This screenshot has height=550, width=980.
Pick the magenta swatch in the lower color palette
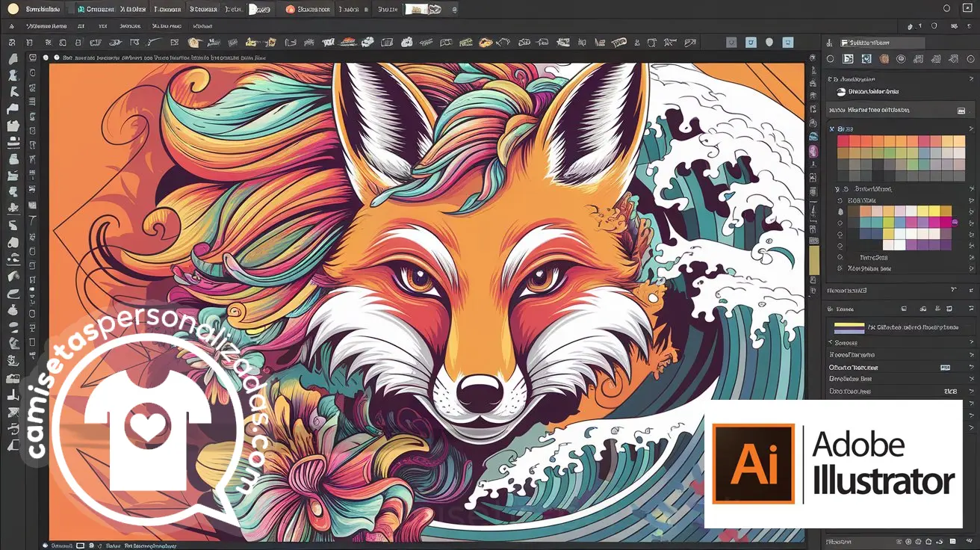click(946, 222)
